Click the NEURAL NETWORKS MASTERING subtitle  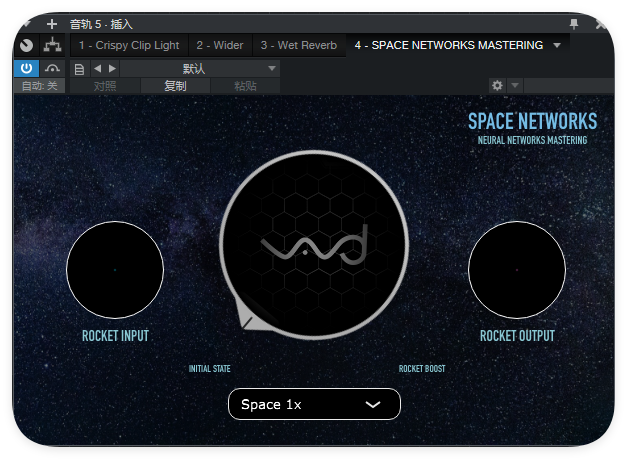pos(532,140)
